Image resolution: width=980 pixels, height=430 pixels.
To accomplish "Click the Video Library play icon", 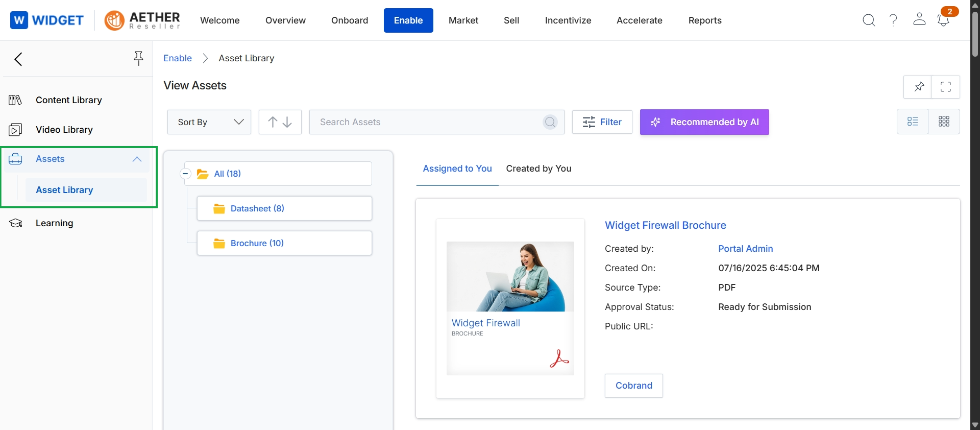I will tap(15, 130).
